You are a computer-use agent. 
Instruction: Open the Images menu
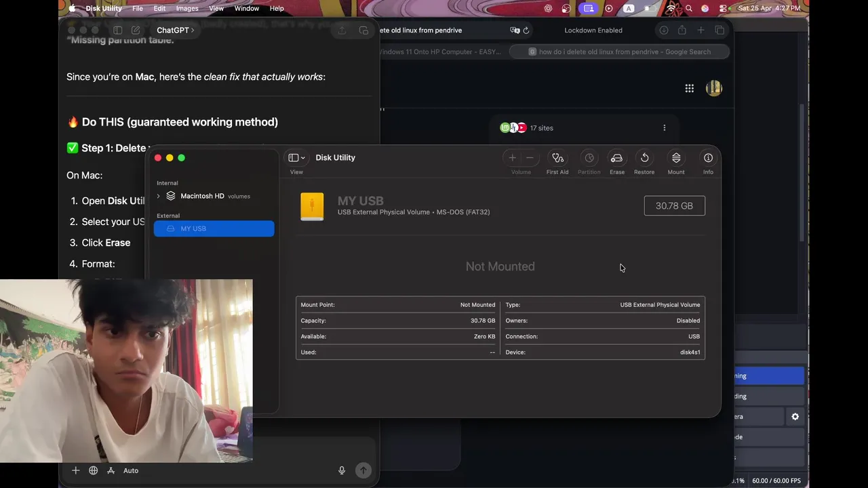click(x=187, y=8)
